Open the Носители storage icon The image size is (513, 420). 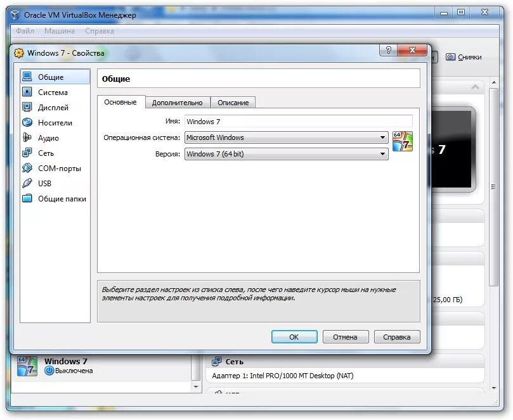27,122
